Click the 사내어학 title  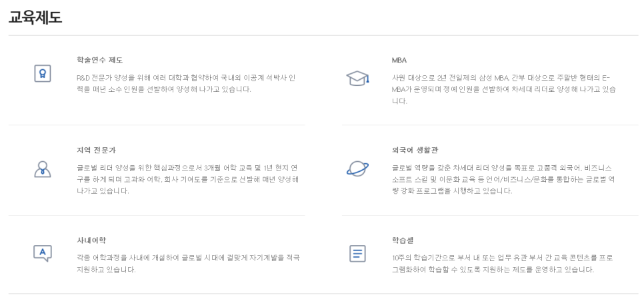click(x=92, y=240)
